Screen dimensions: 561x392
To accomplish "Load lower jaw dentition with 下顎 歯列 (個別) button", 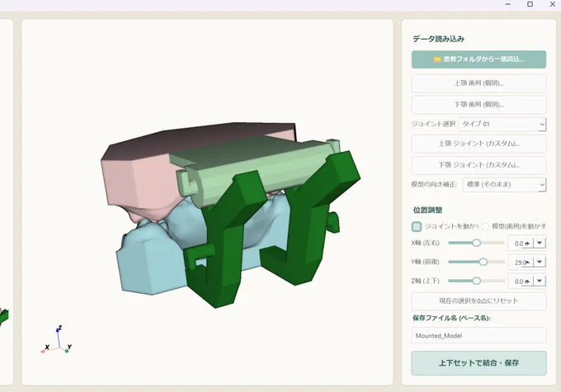I will coord(478,105).
